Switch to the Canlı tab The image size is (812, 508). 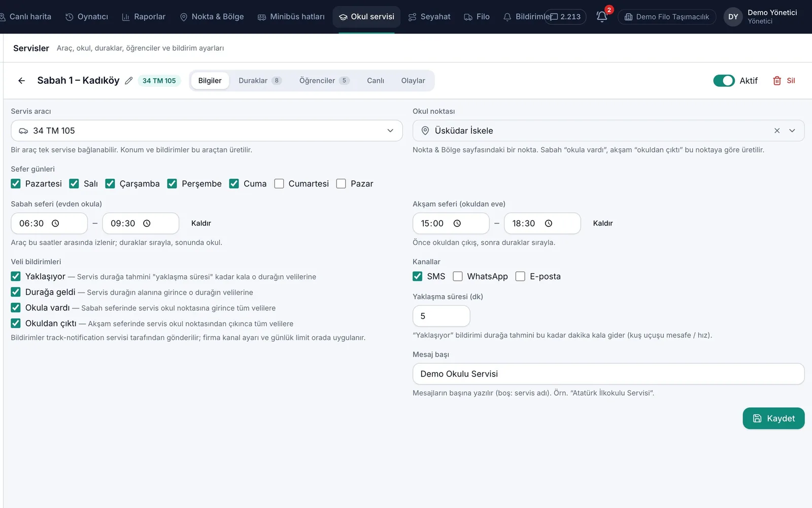pos(376,81)
